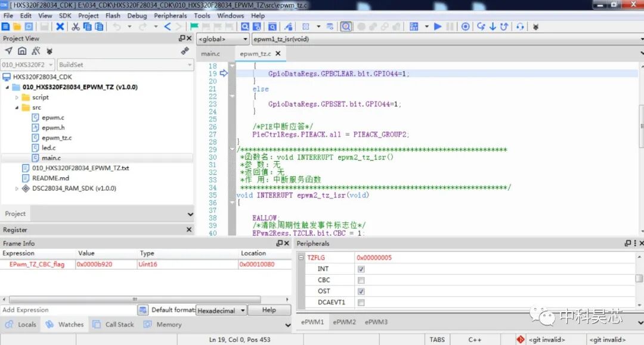Open the Locals tab
The image size is (644, 345).
(x=21, y=325)
